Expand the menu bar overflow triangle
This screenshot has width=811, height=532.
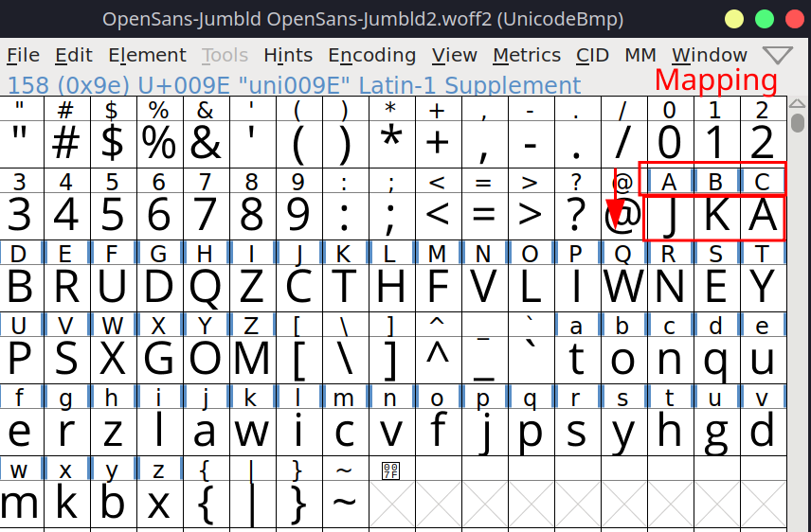(778, 55)
